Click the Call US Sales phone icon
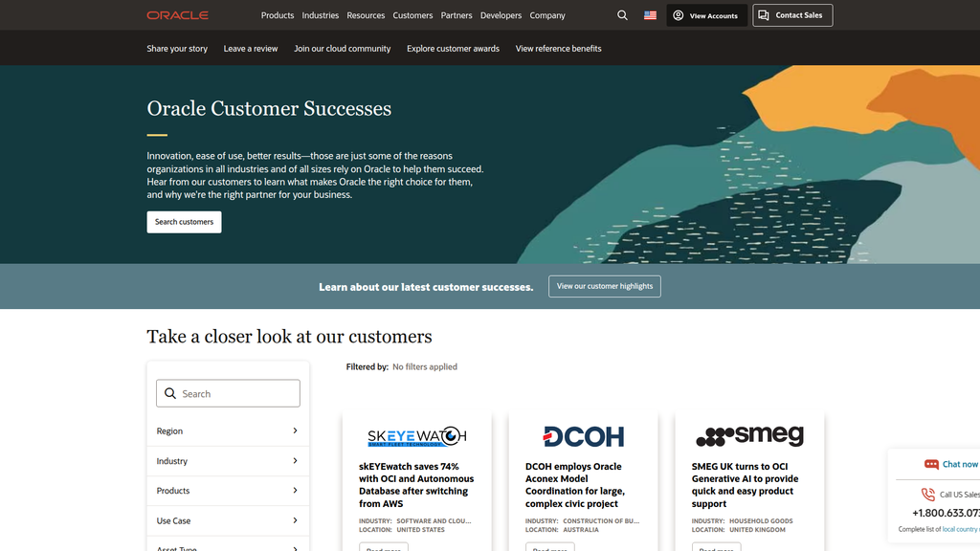The height and width of the screenshot is (551, 980). 928,495
